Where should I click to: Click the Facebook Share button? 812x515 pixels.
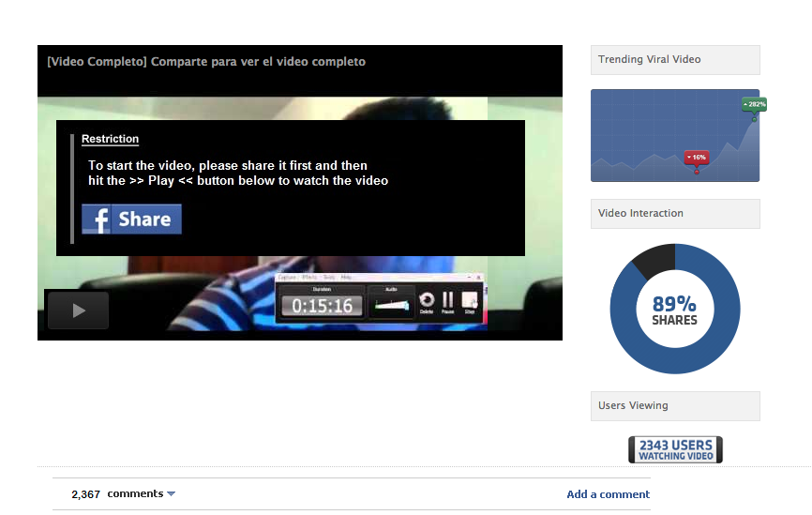pos(131,220)
